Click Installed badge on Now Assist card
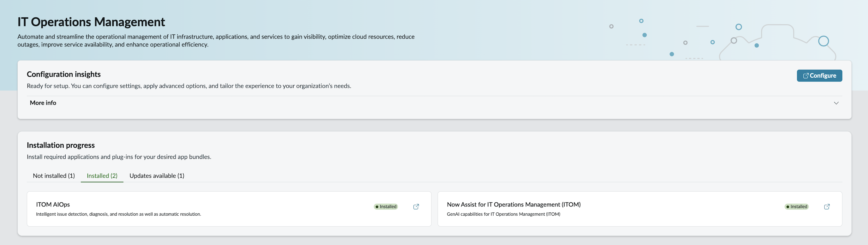 tap(797, 206)
